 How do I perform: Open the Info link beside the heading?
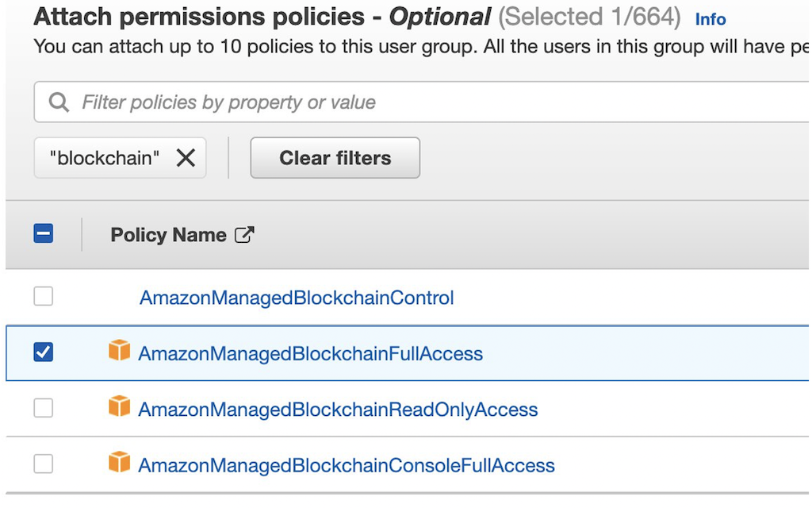coord(710,19)
